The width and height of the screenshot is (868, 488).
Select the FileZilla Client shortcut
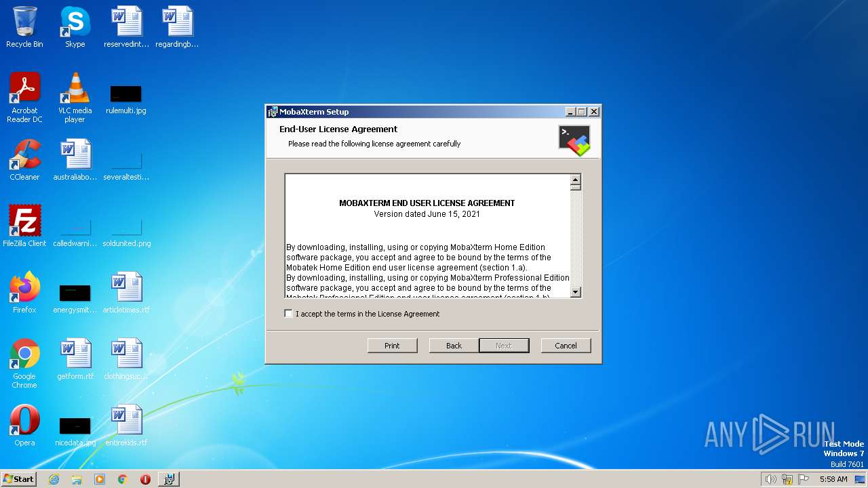(24, 226)
